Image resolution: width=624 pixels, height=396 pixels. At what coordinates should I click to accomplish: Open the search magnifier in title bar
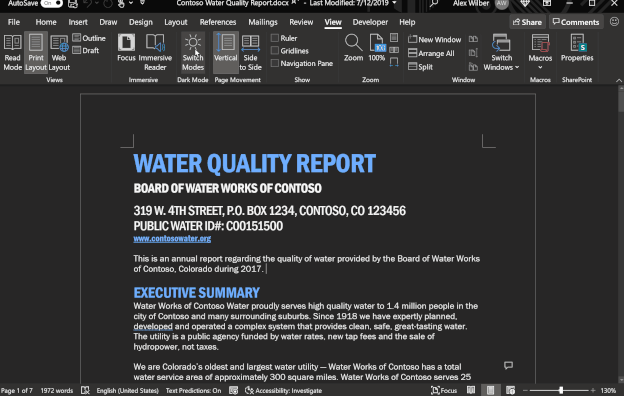[434, 4]
